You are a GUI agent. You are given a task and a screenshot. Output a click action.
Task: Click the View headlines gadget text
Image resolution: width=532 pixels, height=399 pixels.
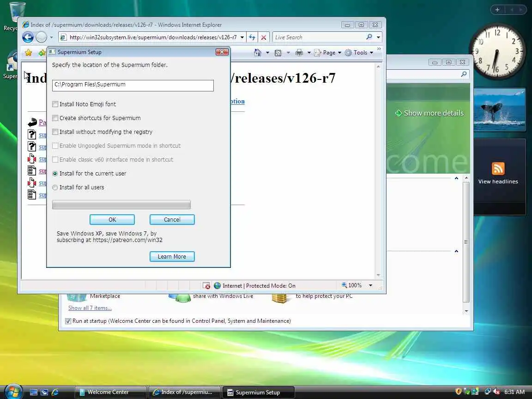(498, 181)
